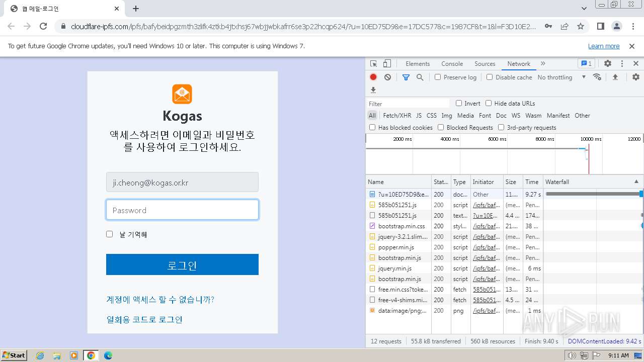The image size is (644, 362).
Task: Sort requests by the Size column
Action: [x=513, y=182]
